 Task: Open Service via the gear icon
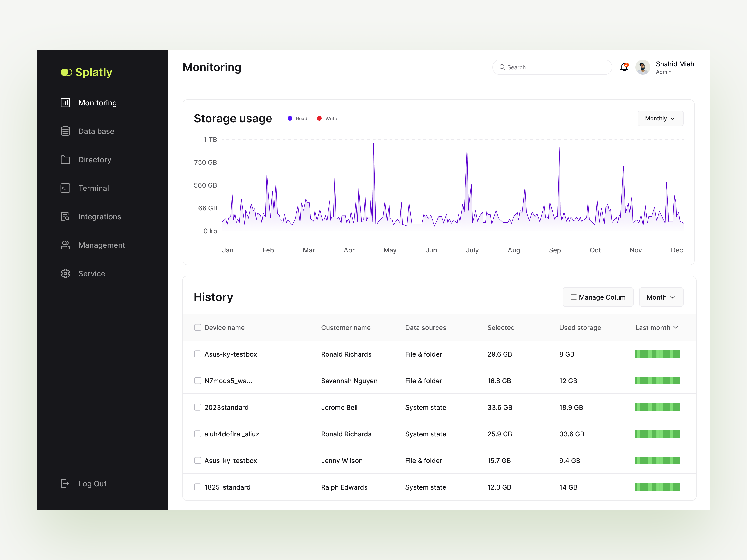coord(65,273)
